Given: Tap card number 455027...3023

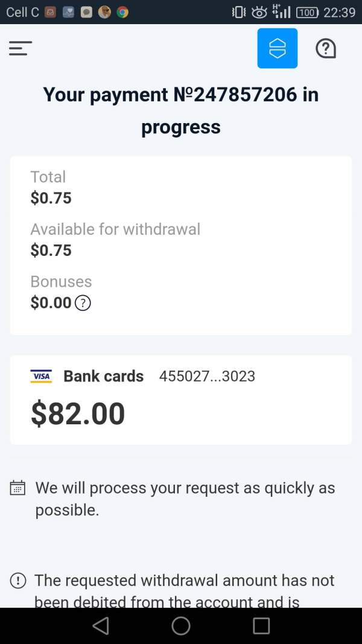Looking at the screenshot, I should [207, 376].
